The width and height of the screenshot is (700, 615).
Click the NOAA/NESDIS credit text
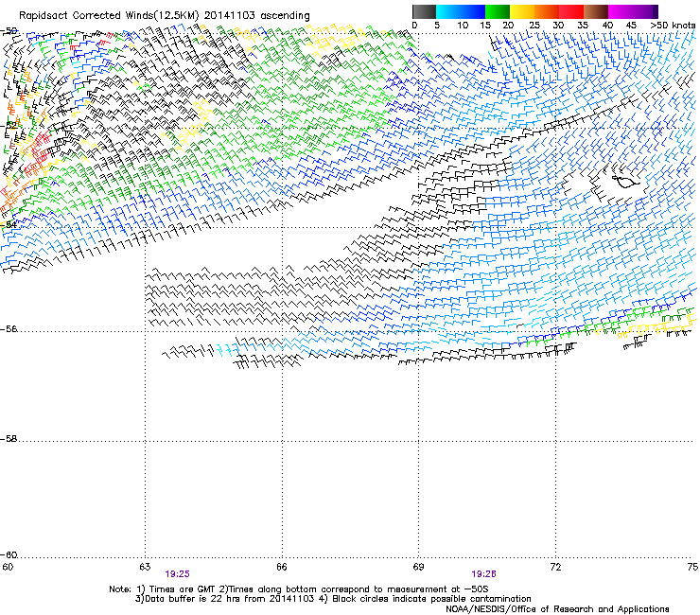tap(557, 609)
